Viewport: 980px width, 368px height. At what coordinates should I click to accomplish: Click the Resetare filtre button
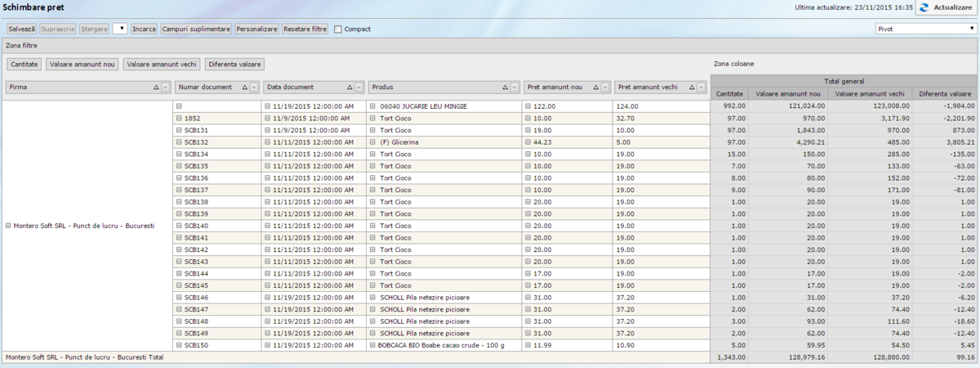(x=305, y=29)
